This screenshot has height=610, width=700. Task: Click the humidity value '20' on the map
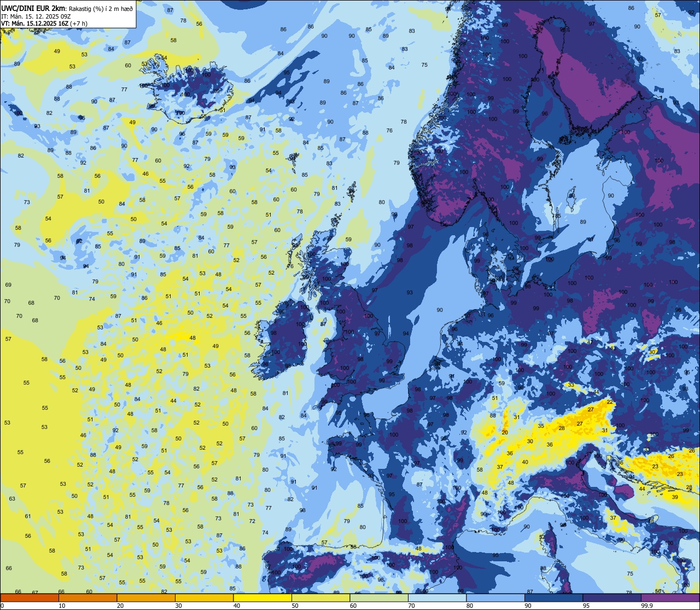coord(505,432)
